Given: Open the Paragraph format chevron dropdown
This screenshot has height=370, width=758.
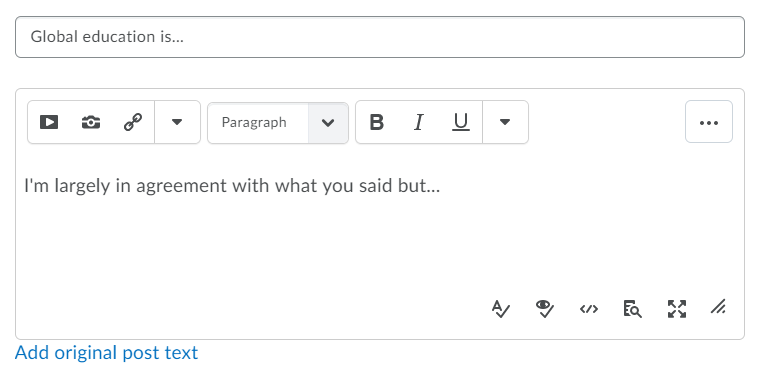Looking at the screenshot, I should pyautogui.click(x=328, y=123).
